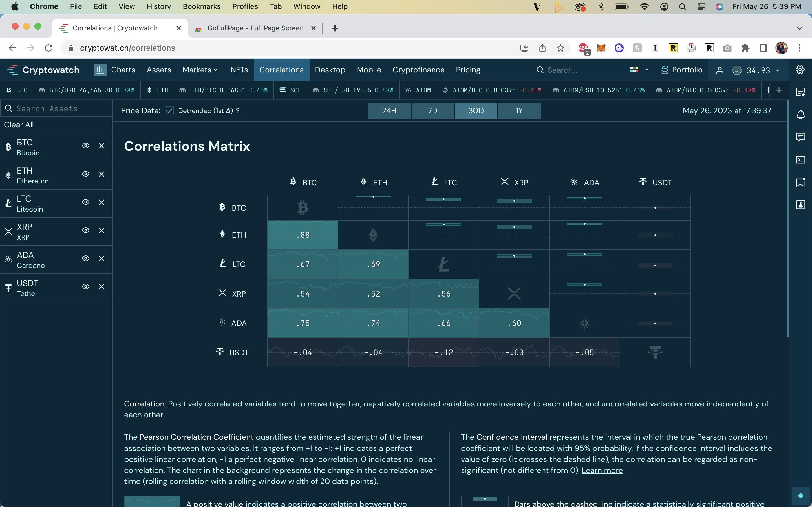Uncheck the Detrended price data checkbox

point(169,111)
